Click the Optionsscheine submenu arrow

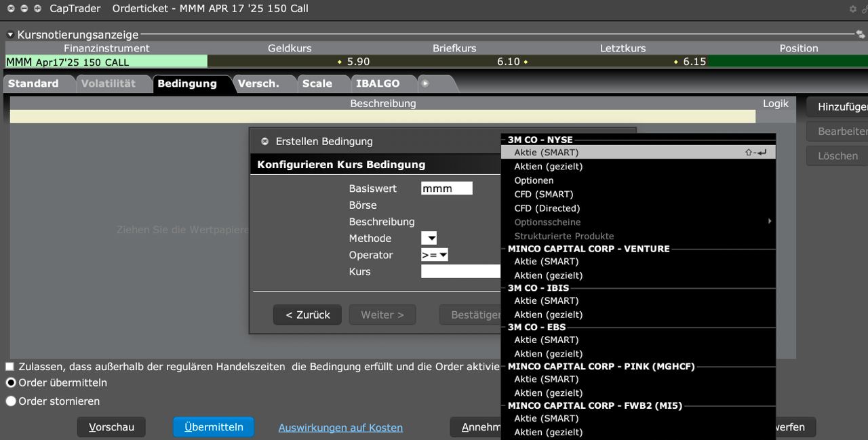click(x=770, y=222)
